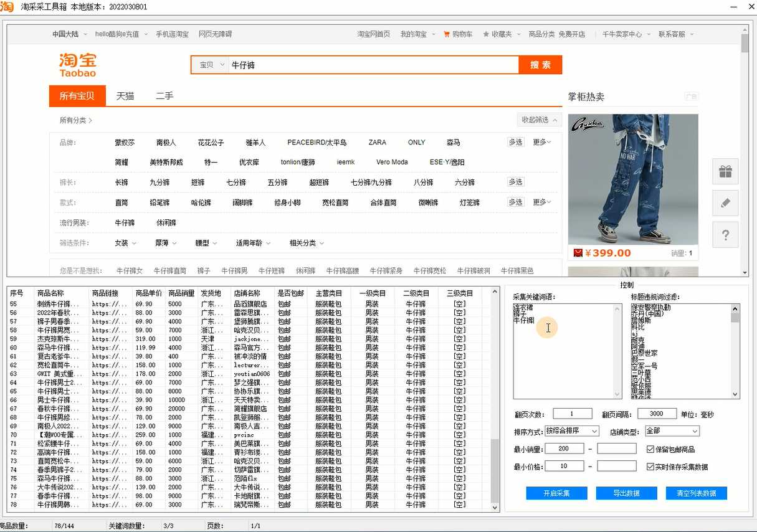This screenshot has width=757, height=532.
Task: Toggle 多选 next to the 品牌 filter row
Action: (x=515, y=141)
